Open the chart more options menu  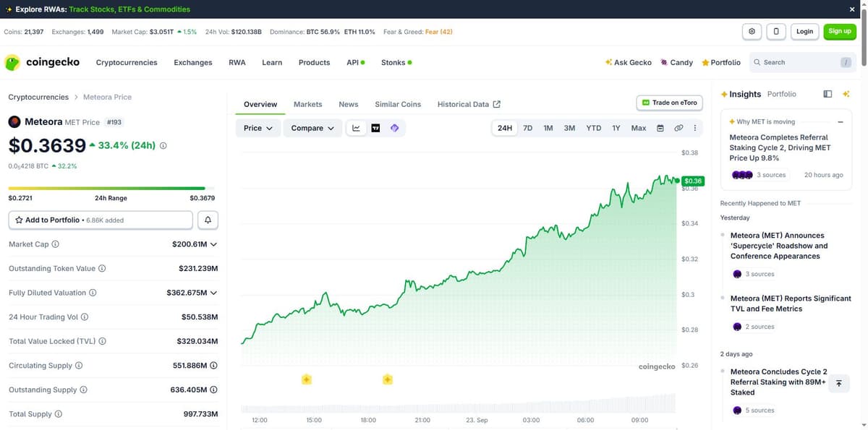[695, 128]
